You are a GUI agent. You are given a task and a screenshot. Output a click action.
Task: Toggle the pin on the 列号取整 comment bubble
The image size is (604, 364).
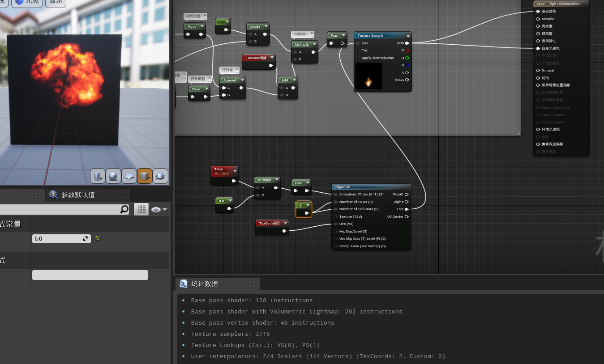click(x=205, y=16)
